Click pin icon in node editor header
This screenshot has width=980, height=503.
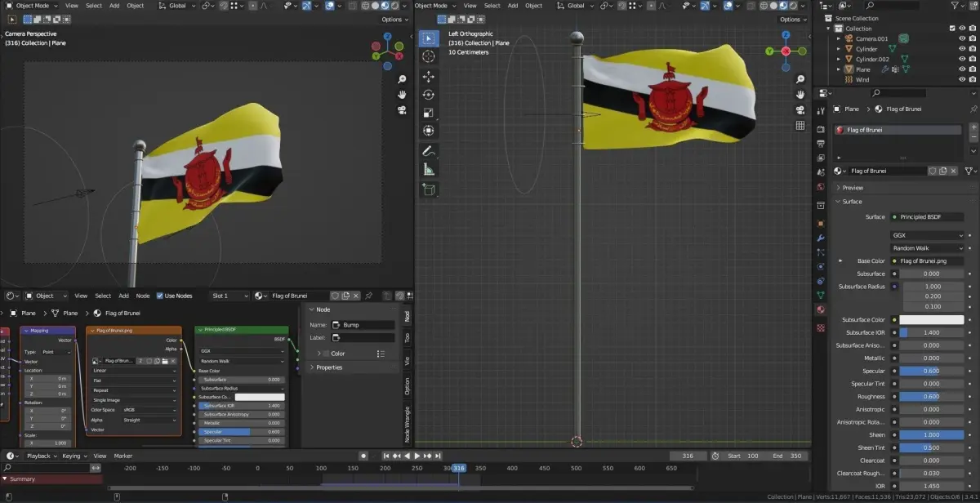368,296
